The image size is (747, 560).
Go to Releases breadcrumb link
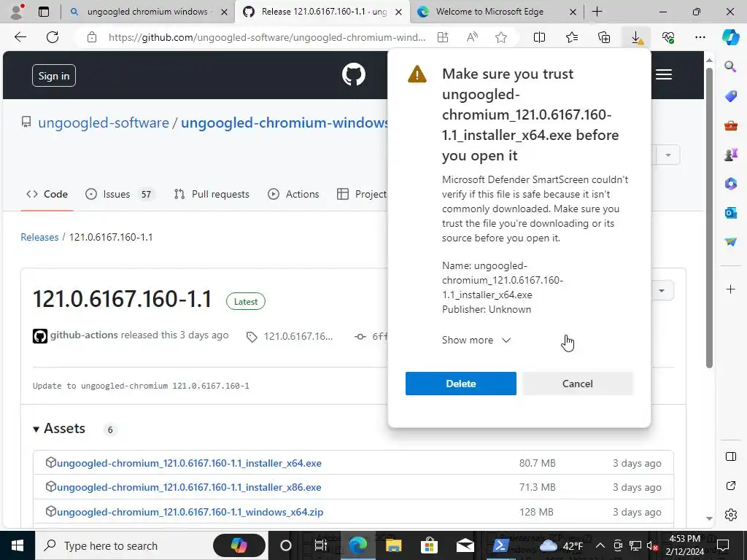coord(39,237)
